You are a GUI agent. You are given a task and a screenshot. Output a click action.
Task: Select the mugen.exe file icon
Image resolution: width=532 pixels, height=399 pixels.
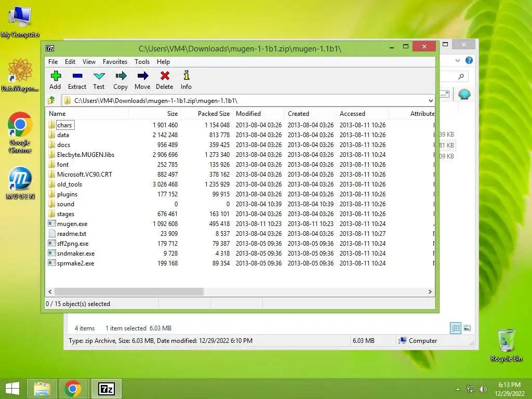pos(51,223)
